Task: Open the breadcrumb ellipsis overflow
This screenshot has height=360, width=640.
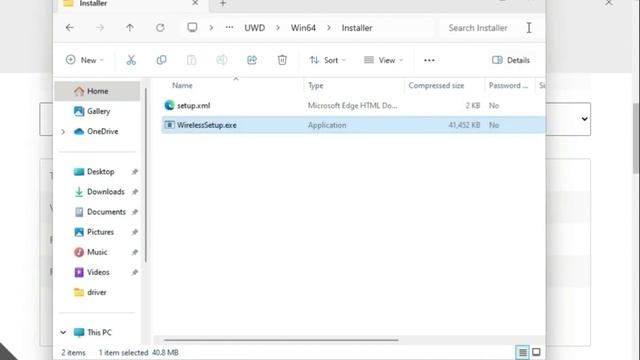Action: click(229, 28)
